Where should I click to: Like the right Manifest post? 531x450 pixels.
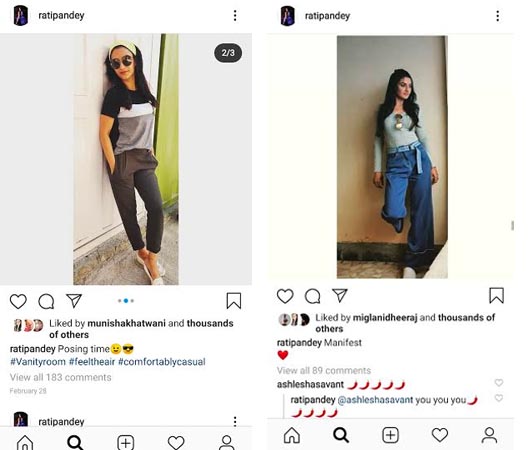(285, 296)
